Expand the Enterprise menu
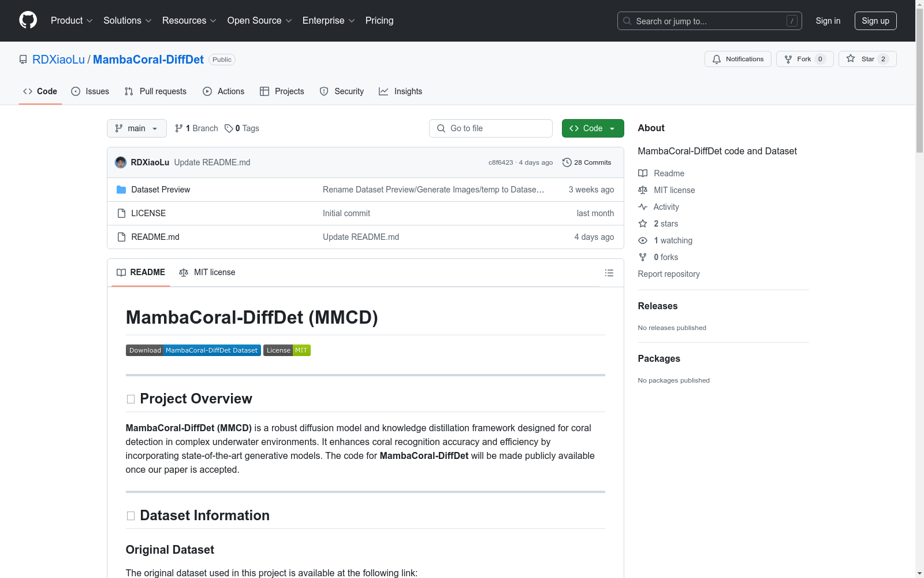 tap(329, 20)
